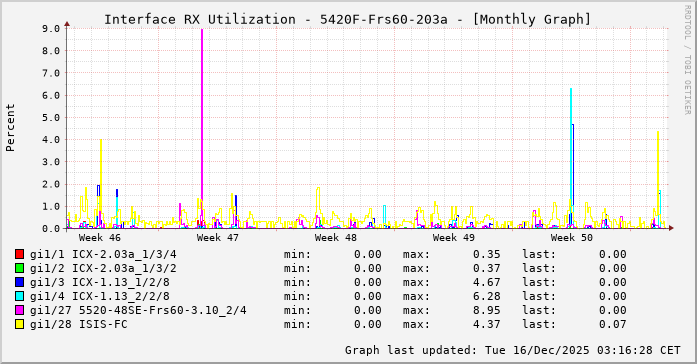This screenshot has height=364, width=697.
Task: Click the cyan spike peak in Week 50
Action: coord(571,90)
